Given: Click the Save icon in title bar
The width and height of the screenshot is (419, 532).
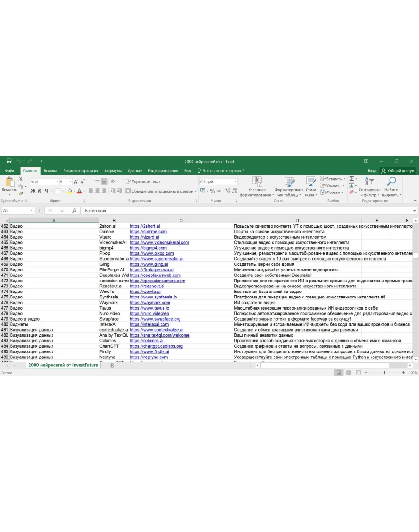Looking at the screenshot, I should click(x=9, y=161).
